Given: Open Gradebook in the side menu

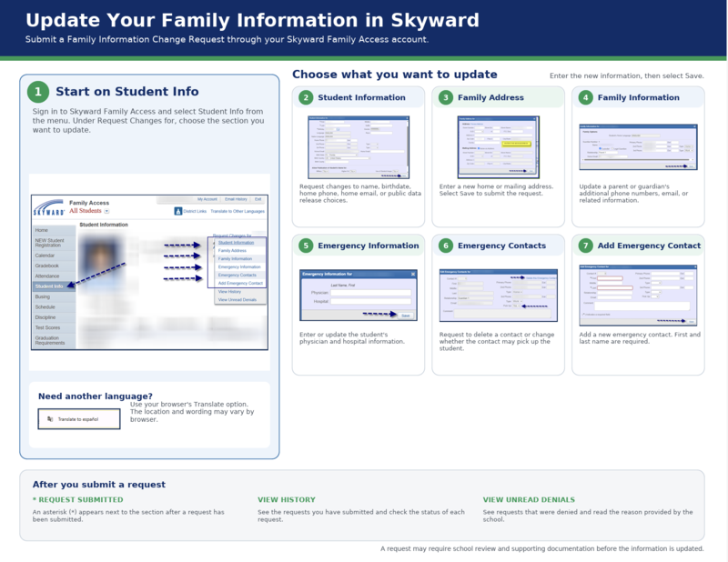Looking at the screenshot, I should pyautogui.click(x=54, y=266).
